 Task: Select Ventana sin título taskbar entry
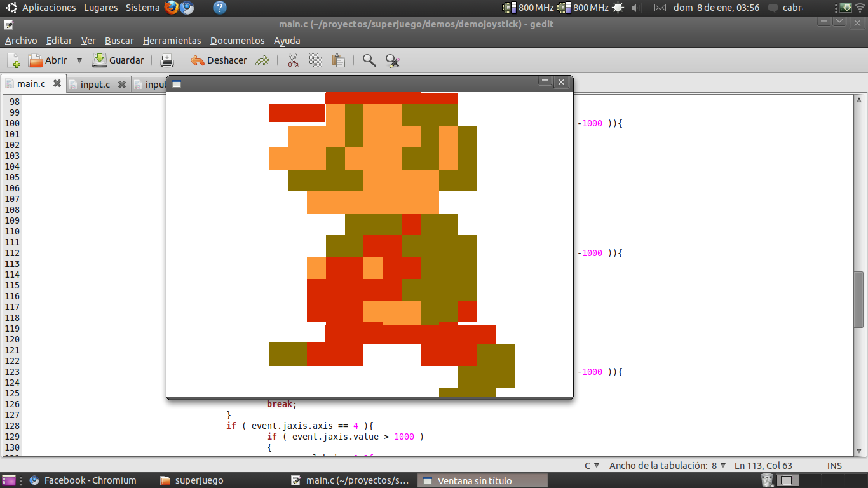[482, 480]
